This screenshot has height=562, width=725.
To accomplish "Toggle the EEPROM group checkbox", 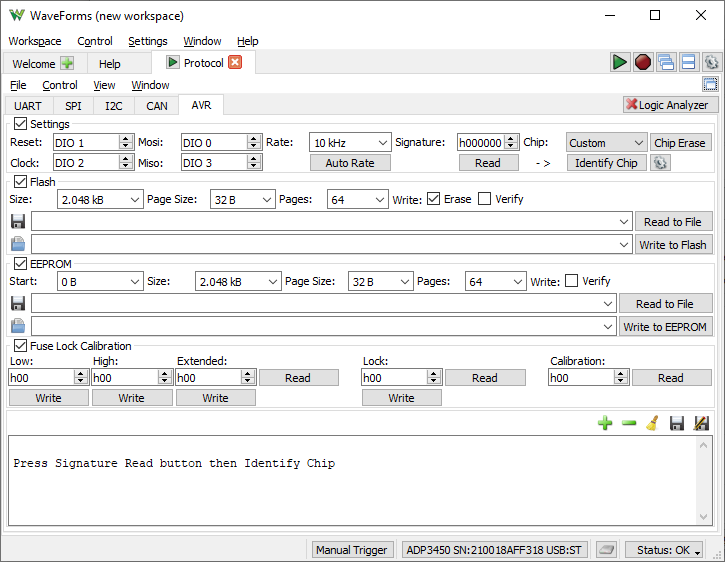I will pyautogui.click(x=20, y=264).
